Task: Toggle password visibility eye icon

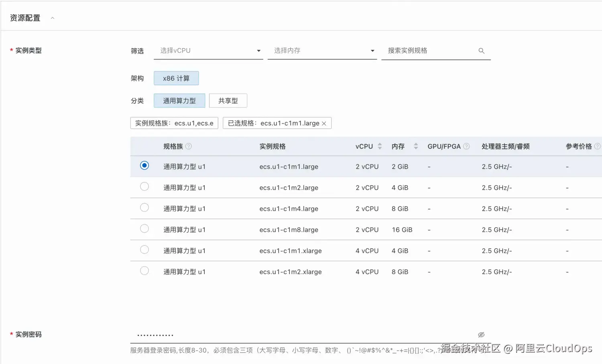Action: coord(481,335)
